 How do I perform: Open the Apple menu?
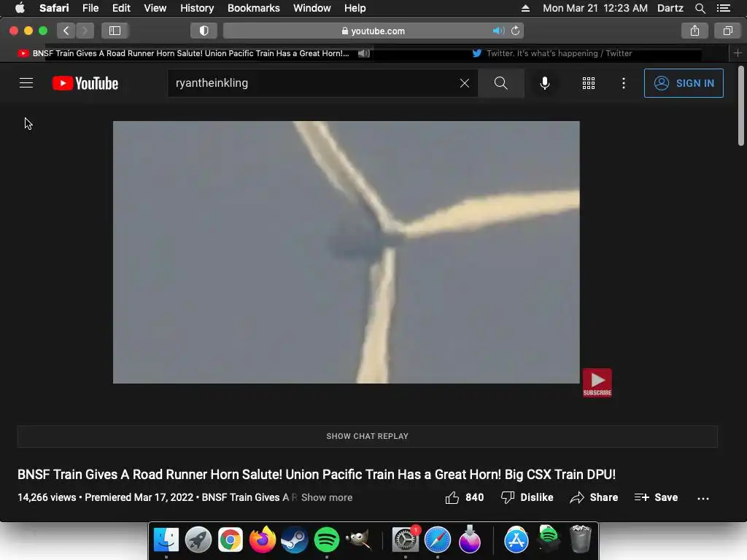(20, 8)
